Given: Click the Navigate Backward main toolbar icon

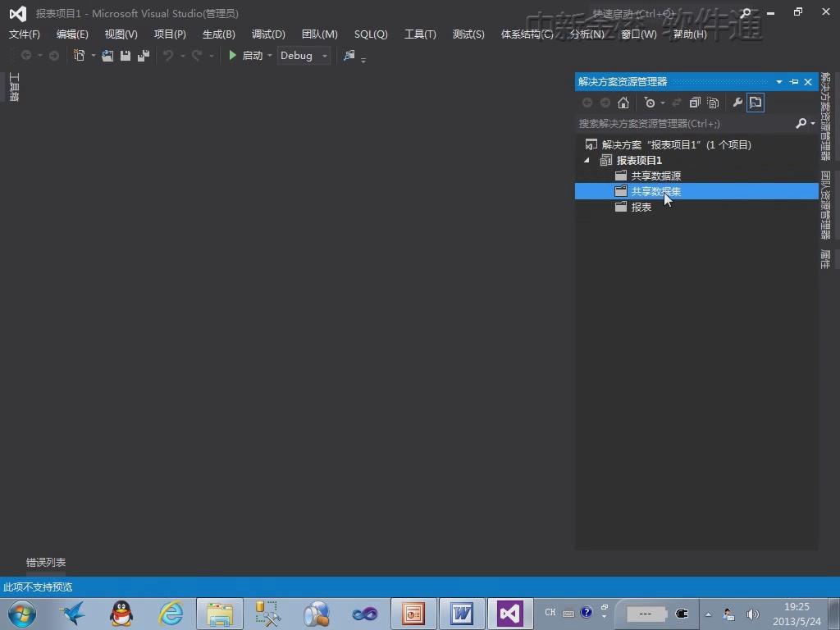Looking at the screenshot, I should [25, 55].
